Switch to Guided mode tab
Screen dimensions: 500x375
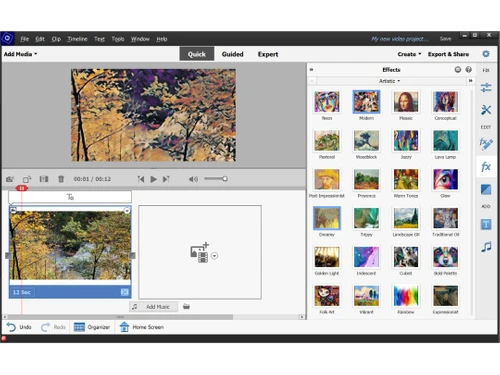tap(233, 54)
